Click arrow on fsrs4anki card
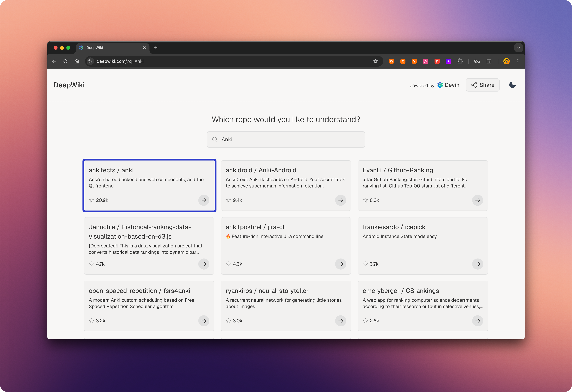572x392 pixels. point(204,321)
